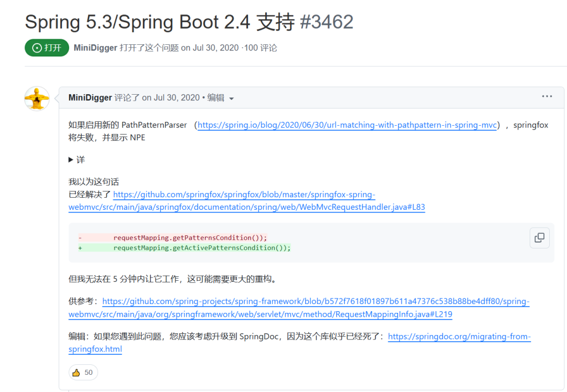567x392 pixels.
Task: Click the text 将失败，并显示 NPE
Action: pyautogui.click(x=107, y=138)
